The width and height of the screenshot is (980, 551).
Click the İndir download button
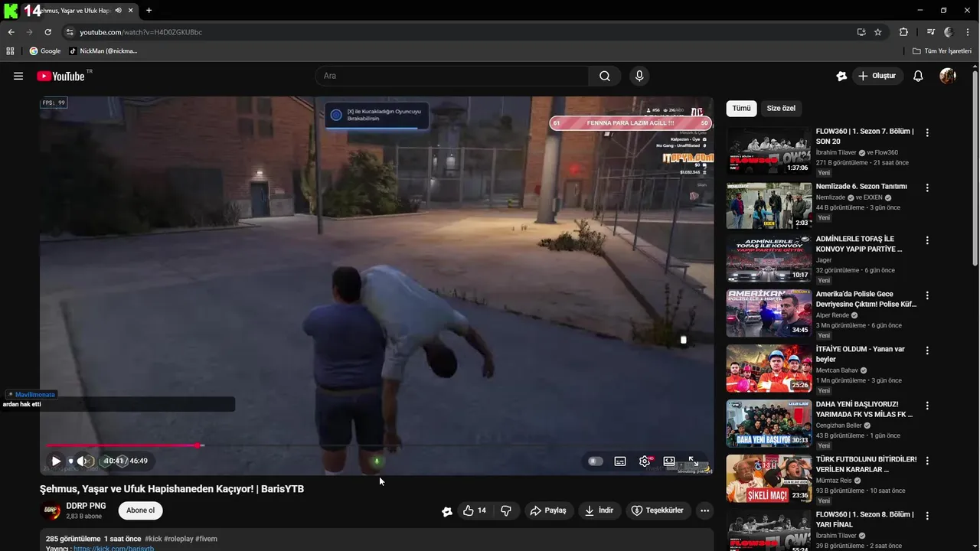coord(599,510)
